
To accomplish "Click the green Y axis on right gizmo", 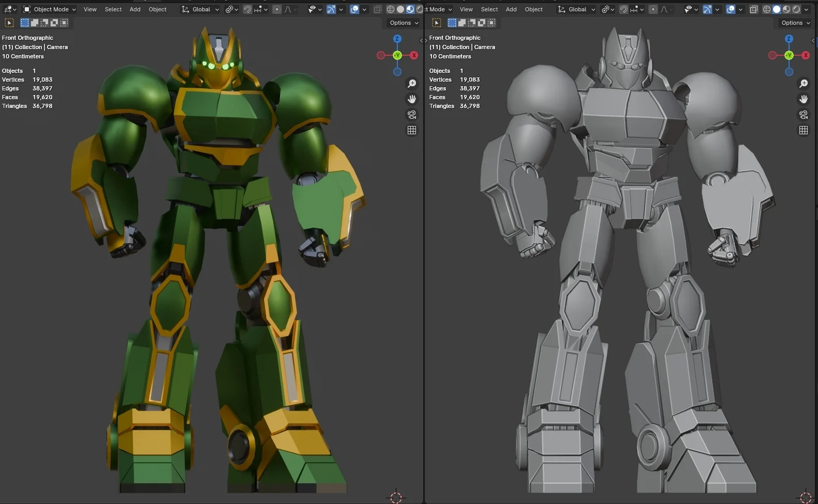I will pos(789,55).
